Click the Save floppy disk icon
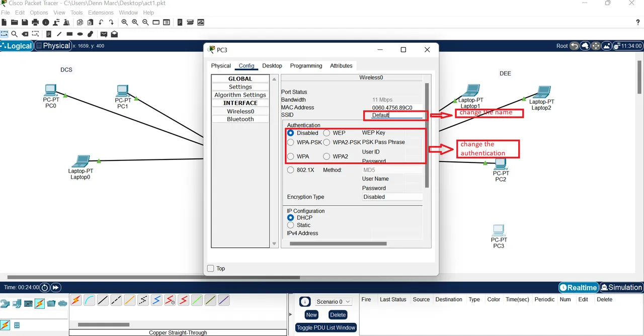 click(x=25, y=22)
